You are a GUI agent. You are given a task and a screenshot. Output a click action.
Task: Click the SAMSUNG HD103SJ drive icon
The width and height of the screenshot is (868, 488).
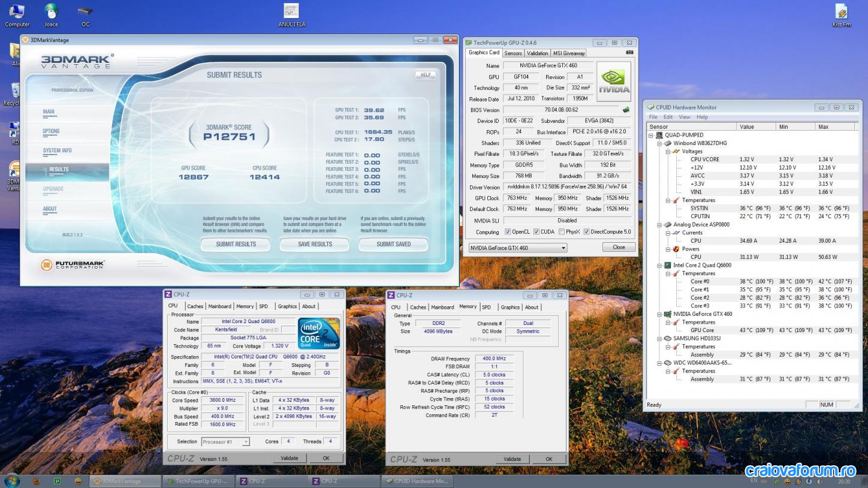[x=667, y=338]
